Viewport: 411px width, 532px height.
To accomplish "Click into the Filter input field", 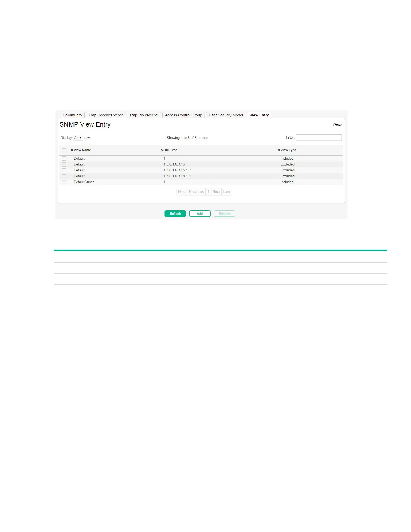I will [319, 137].
